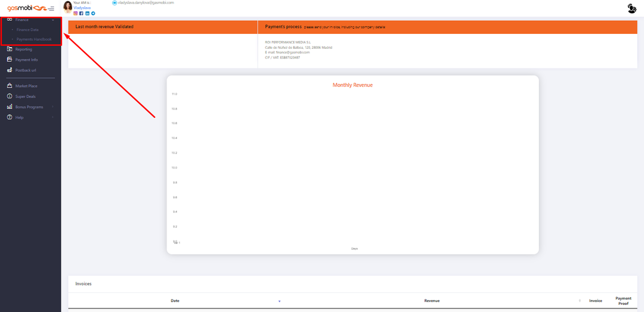Toggle the hamburger sidebar menu icon
This screenshot has width=644, height=312.
click(51, 8)
